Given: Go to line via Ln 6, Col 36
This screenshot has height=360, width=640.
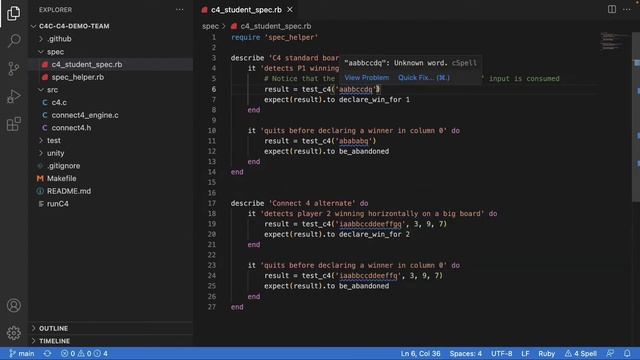Looking at the screenshot, I should tap(420, 353).
